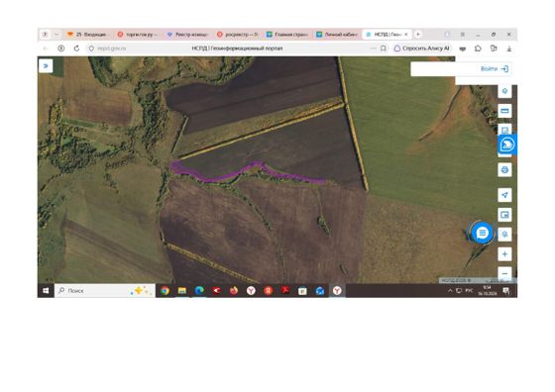
Task: Open the notification center icon in tray
Action: 506,291
